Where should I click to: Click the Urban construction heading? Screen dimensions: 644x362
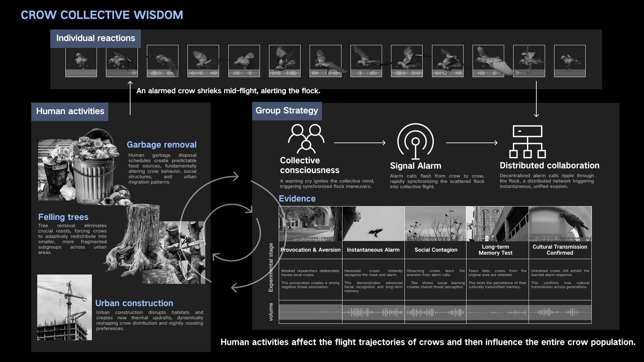coord(134,303)
